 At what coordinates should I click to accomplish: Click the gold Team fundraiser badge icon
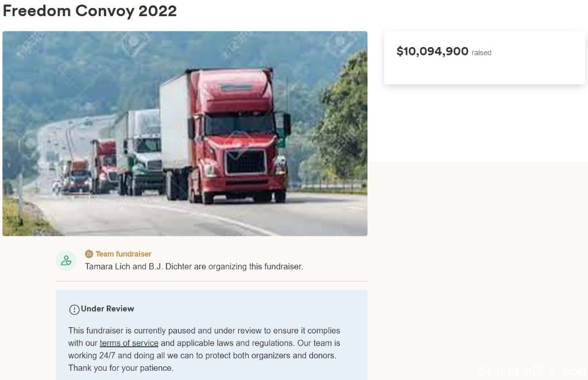coord(89,254)
